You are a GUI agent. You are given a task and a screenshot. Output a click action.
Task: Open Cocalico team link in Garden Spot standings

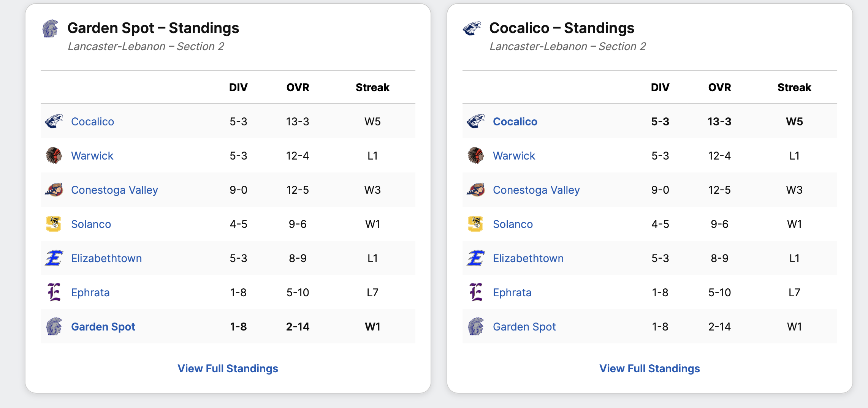tap(92, 122)
